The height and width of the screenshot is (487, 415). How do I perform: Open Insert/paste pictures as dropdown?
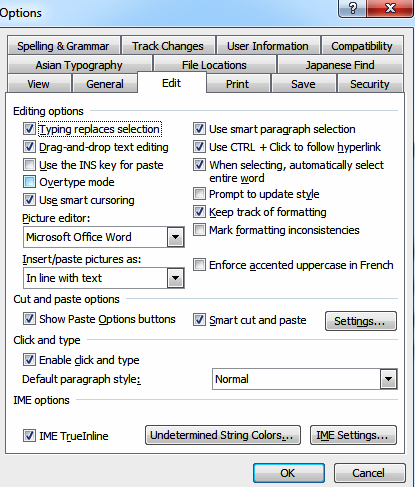click(x=175, y=278)
